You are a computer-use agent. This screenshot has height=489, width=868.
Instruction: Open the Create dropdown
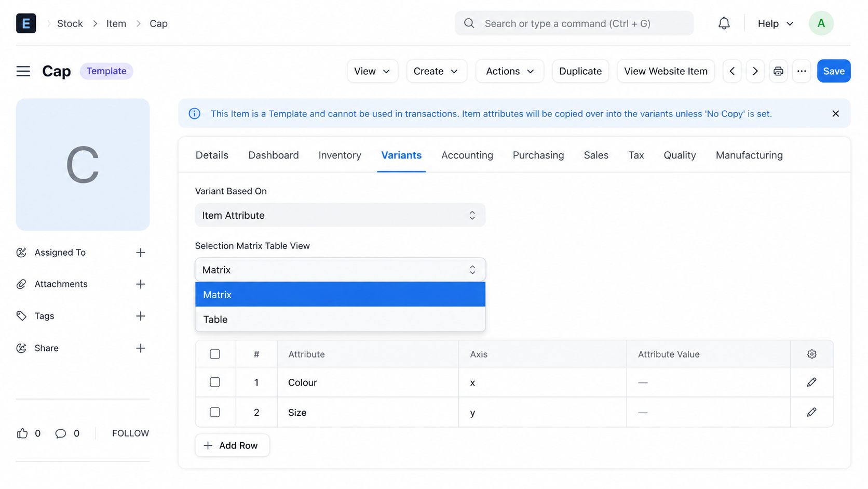pos(436,71)
